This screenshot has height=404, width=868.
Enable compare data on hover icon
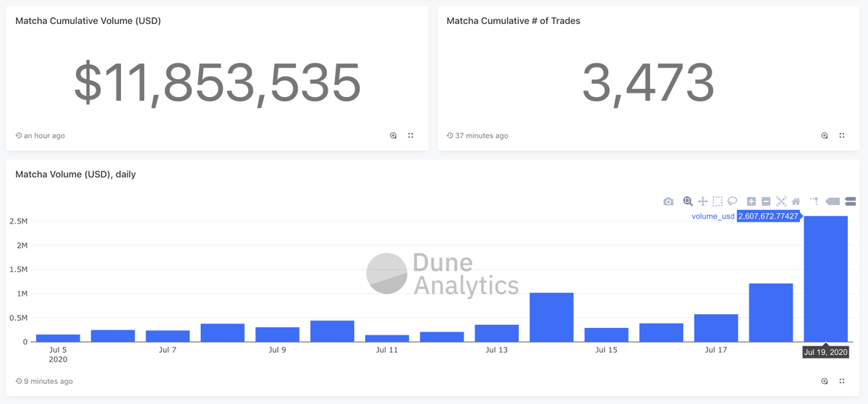[850, 201]
